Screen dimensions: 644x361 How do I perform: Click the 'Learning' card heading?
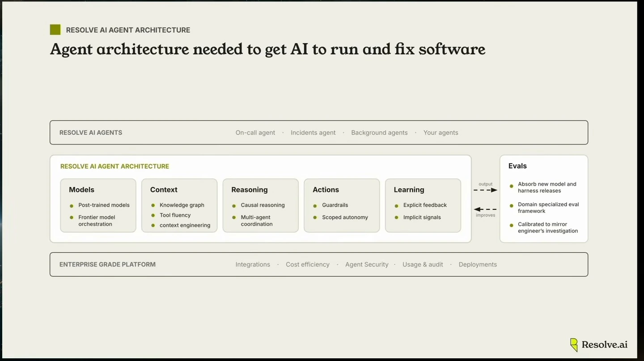click(409, 190)
